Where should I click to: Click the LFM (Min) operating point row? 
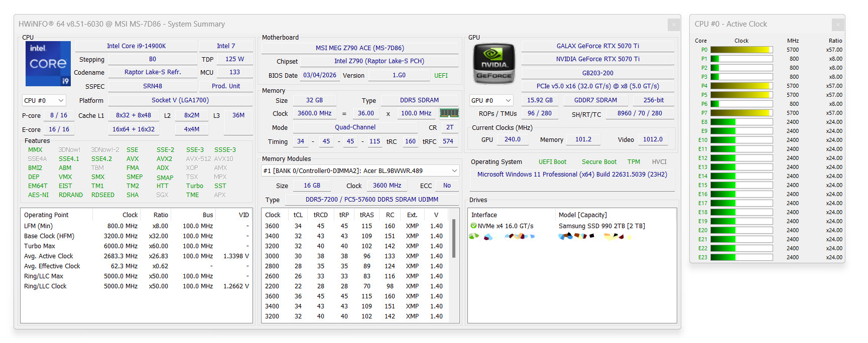point(137,226)
